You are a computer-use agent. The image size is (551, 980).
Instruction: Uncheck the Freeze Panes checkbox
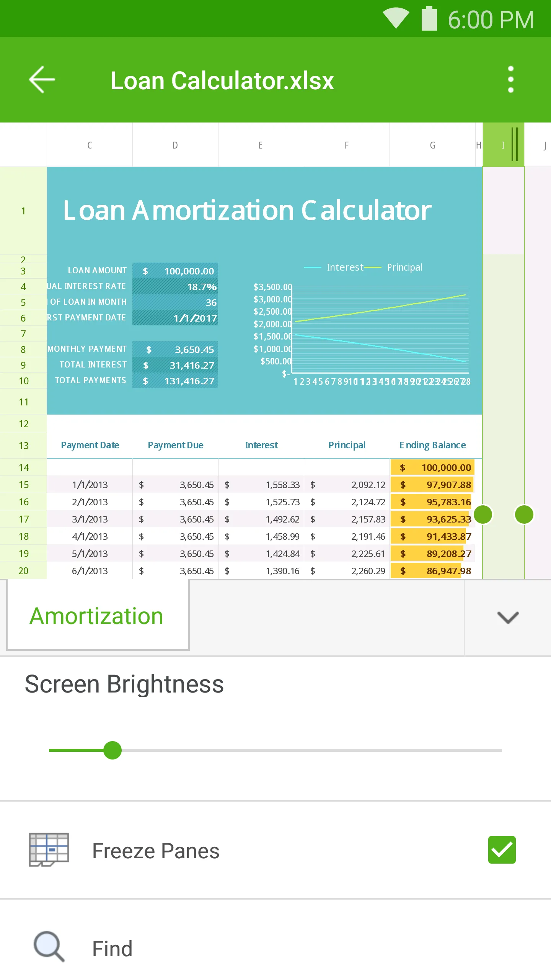502,850
